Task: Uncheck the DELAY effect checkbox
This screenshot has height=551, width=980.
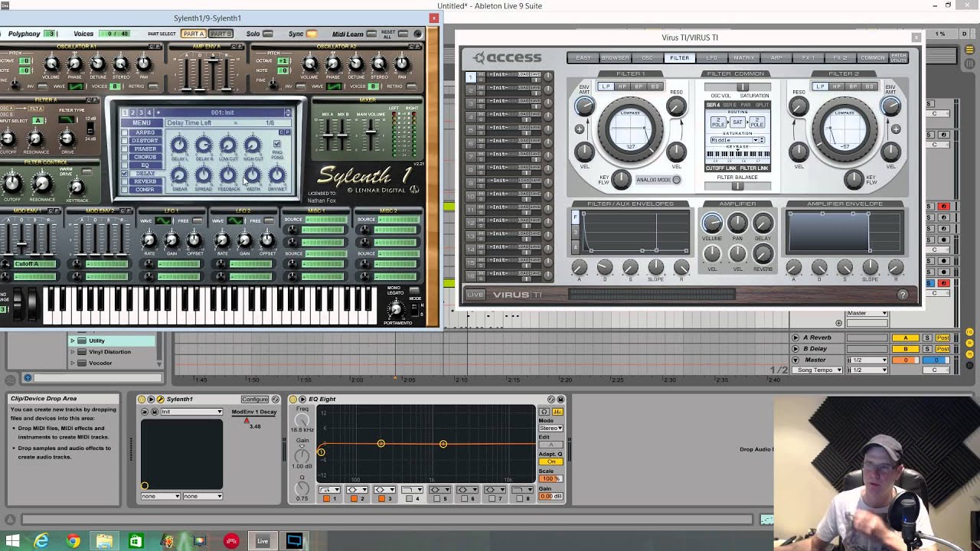Action: [125, 174]
